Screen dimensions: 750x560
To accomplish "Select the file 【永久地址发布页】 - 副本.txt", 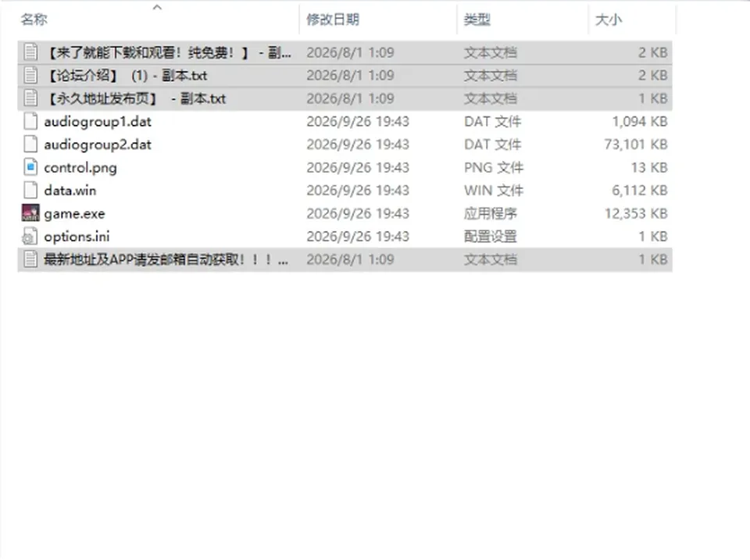I will (135, 98).
